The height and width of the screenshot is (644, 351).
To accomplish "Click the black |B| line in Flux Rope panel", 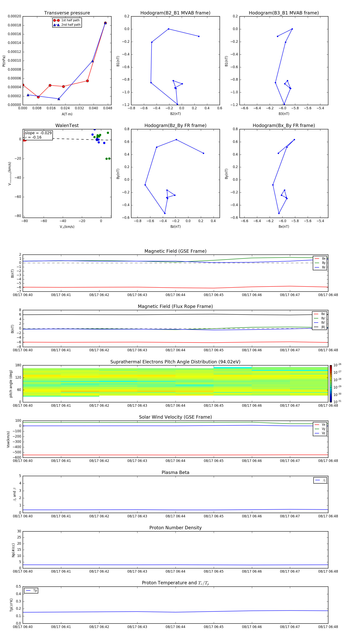I will point(175,315).
